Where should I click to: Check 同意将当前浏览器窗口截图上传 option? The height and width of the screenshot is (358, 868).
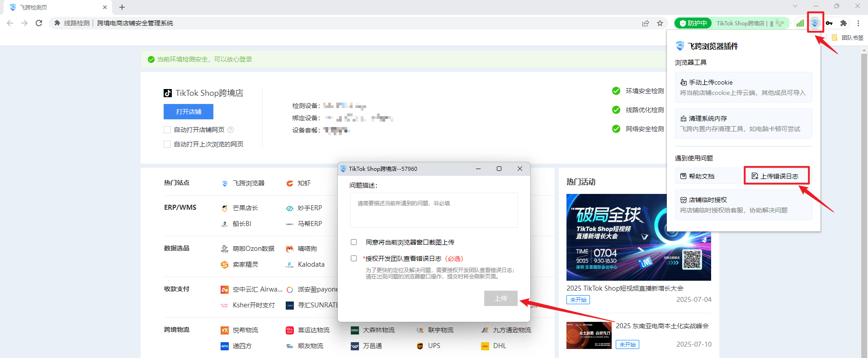click(x=354, y=242)
